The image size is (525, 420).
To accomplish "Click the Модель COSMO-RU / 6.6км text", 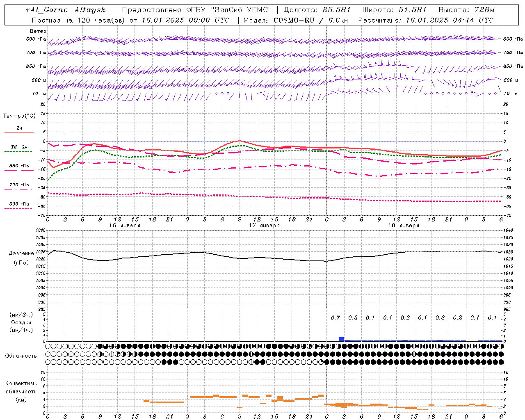I will point(295,20).
